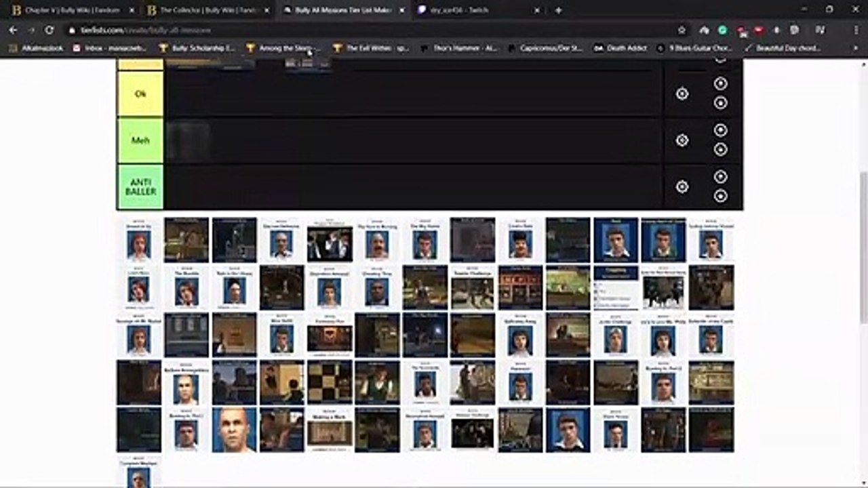Viewport: 868px width, 488px height.
Task: Move the Meh tier row up
Action: 720,129
